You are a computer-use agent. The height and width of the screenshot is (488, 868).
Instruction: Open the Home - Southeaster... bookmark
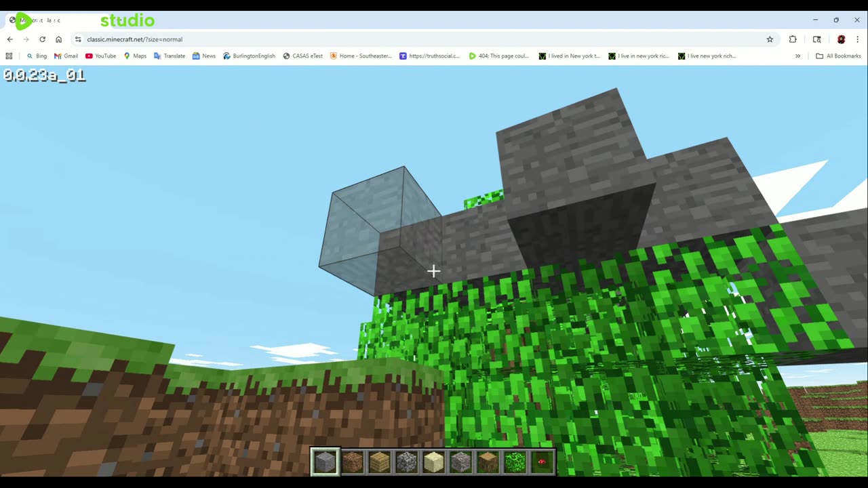click(361, 56)
